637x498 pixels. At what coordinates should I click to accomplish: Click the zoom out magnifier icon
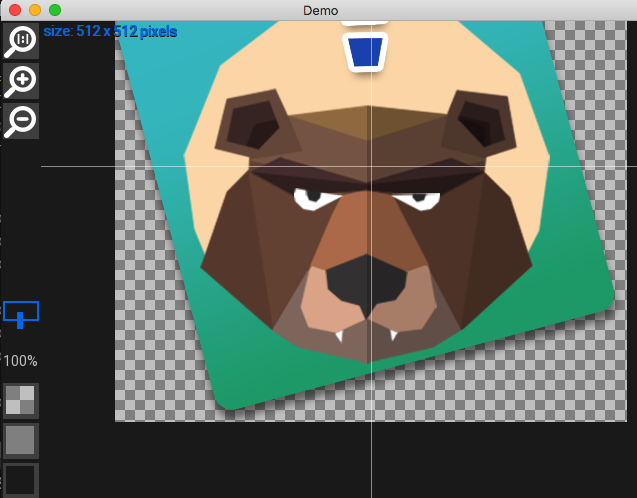point(21,120)
